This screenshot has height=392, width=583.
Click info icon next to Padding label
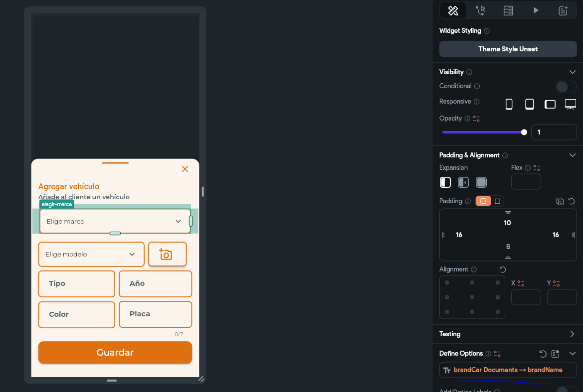tap(468, 201)
